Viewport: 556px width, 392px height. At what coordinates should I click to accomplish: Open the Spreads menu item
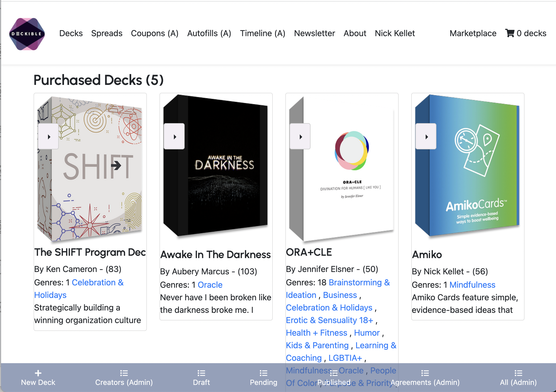tap(107, 33)
